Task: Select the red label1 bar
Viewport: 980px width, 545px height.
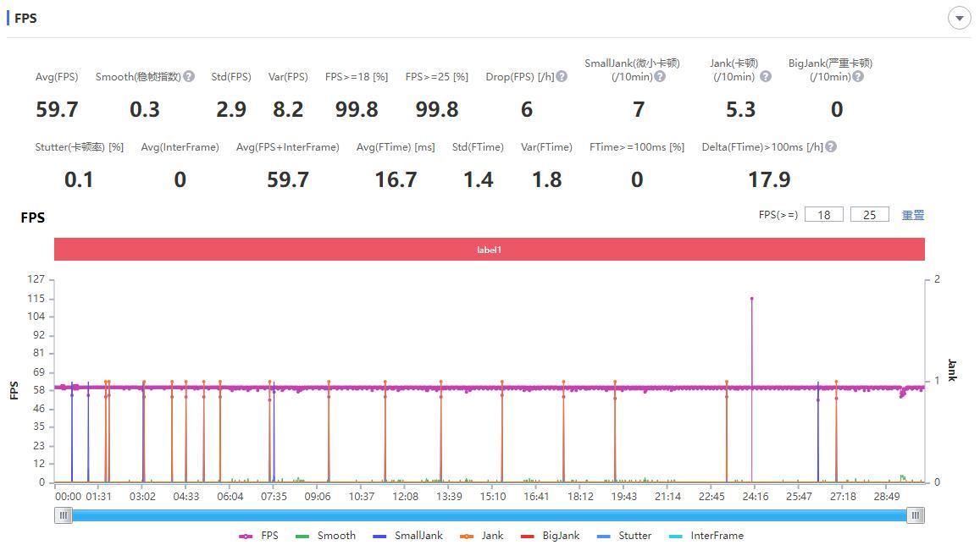Action: tap(489, 250)
